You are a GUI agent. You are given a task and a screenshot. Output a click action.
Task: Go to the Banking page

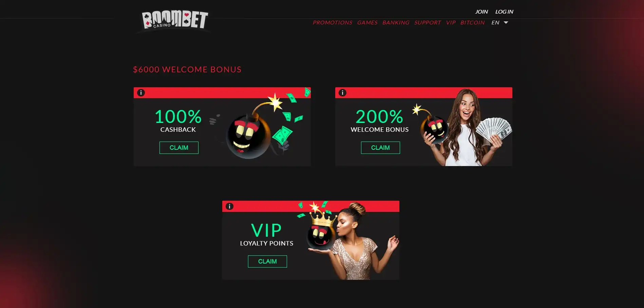pos(396,23)
